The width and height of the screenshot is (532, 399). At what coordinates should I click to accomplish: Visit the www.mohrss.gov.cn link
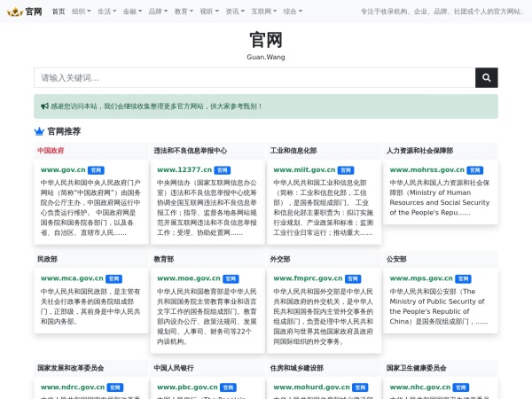(x=427, y=170)
